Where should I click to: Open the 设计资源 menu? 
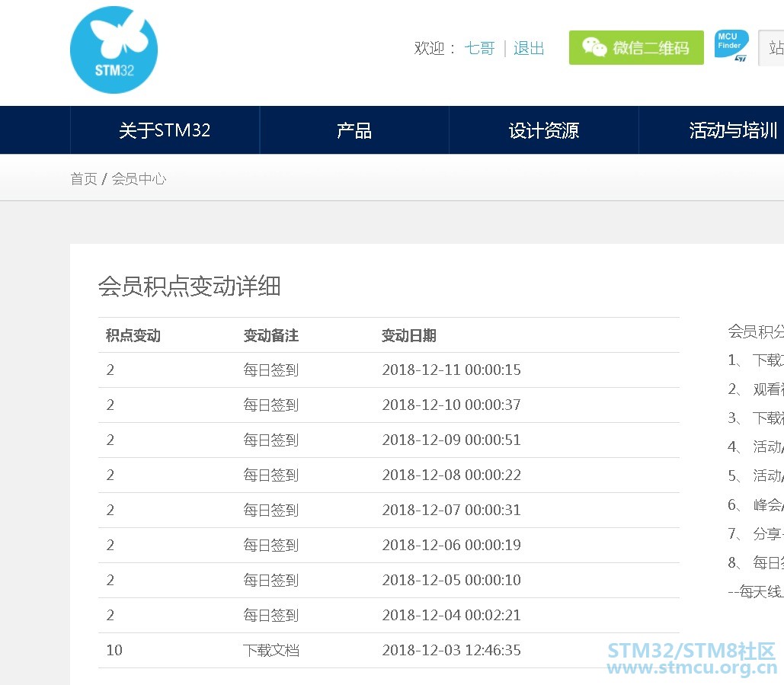tap(543, 130)
